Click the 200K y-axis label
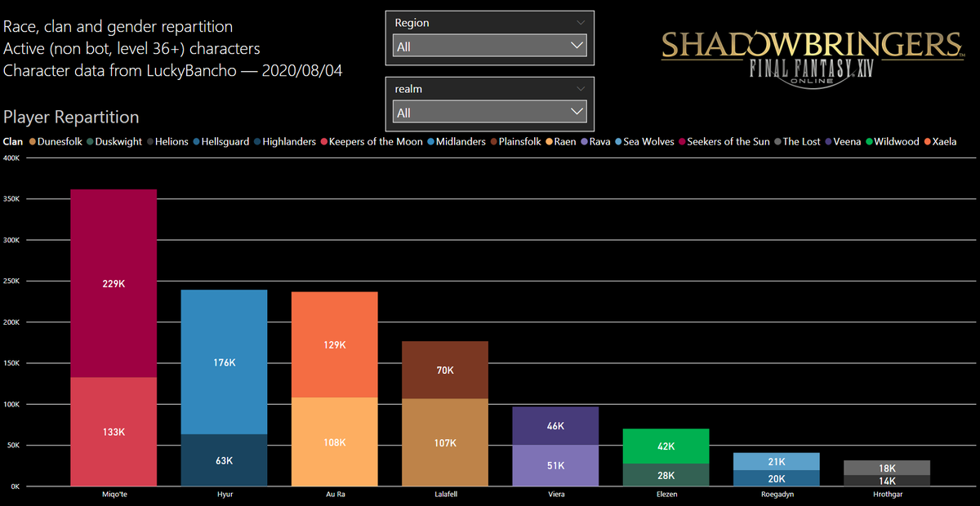The width and height of the screenshot is (980, 506). (11, 322)
